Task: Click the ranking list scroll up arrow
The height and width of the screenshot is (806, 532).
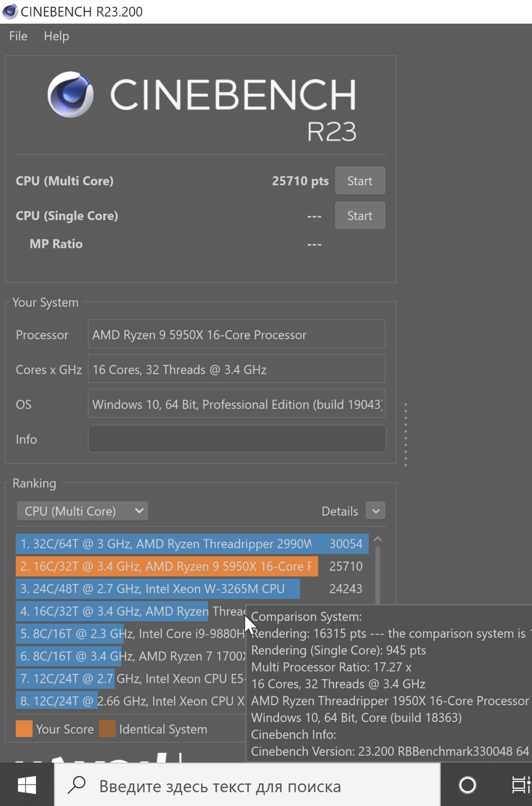Action: pos(378,539)
